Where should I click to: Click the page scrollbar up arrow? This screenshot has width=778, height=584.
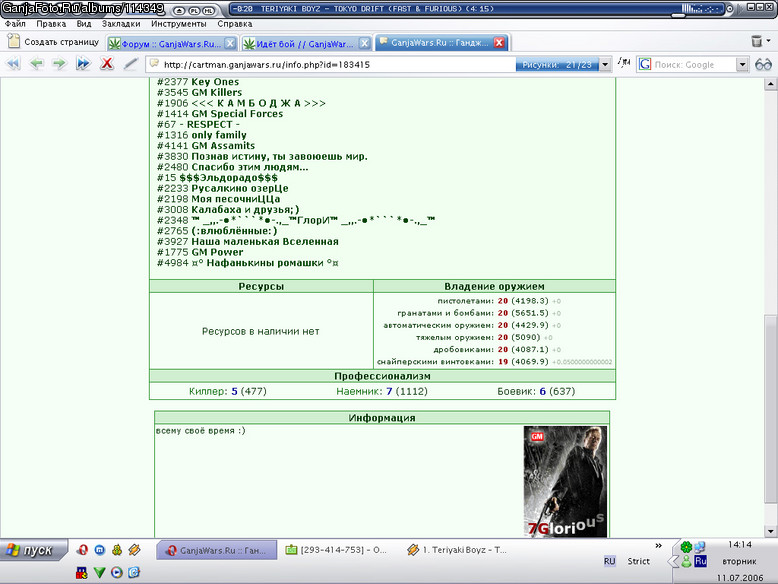pos(770,84)
